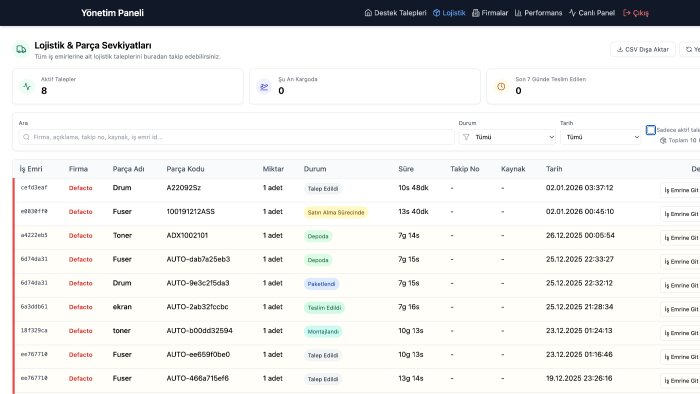Click the Montajlandı status badge
Viewport: 700px width, 394px height.
click(323, 332)
